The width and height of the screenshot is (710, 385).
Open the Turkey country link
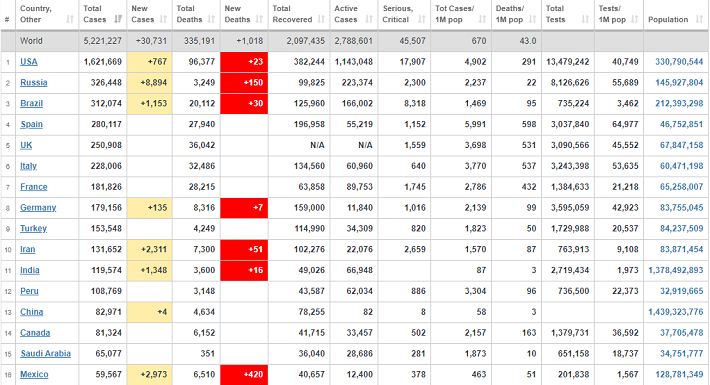[x=33, y=228]
